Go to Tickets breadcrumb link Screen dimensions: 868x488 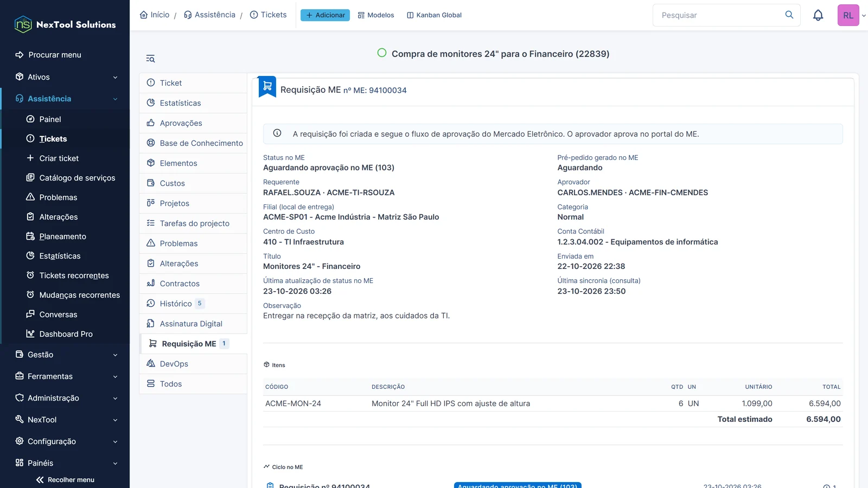tap(268, 15)
